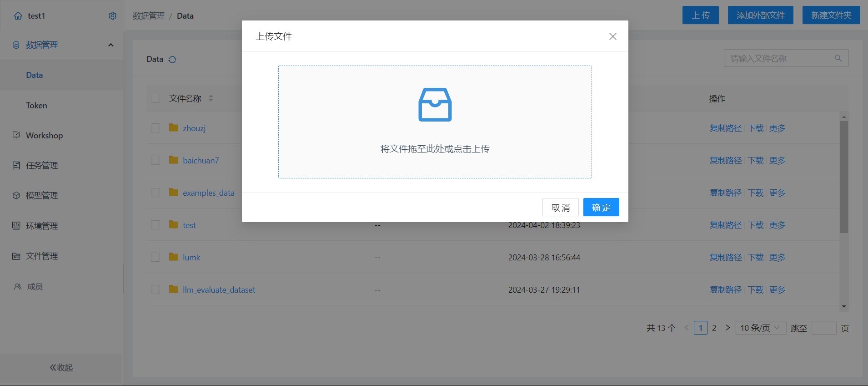The width and height of the screenshot is (868, 386).
Task: Refresh the Data file list
Action: [x=172, y=60]
